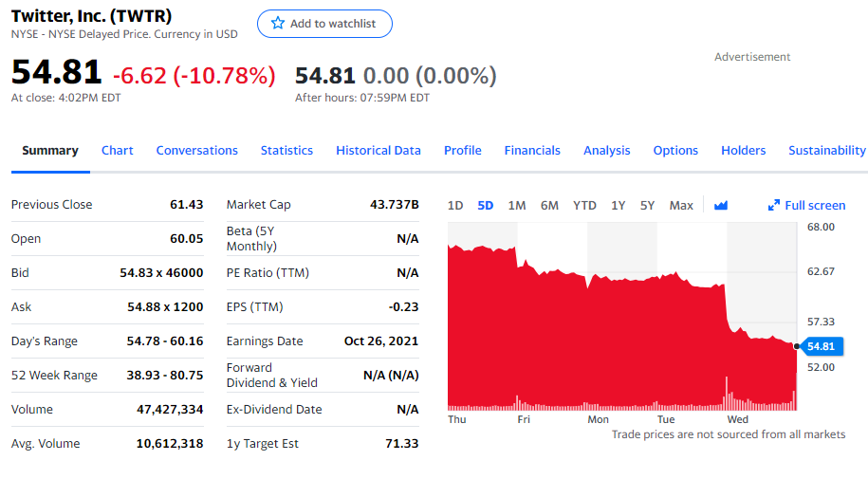The width and height of the screenshot is (868, 479).
Task: Open the Chart tab
Action: [x=118, y=150]
